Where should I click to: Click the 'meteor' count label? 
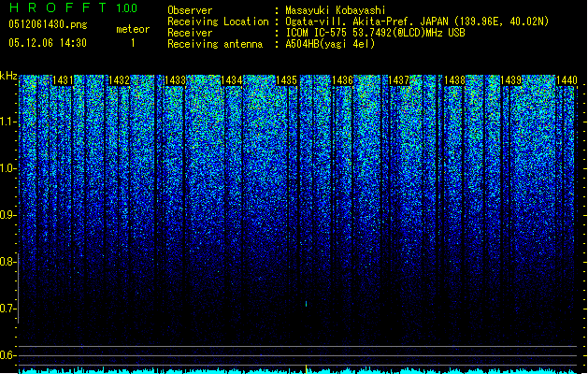point(133,29)
